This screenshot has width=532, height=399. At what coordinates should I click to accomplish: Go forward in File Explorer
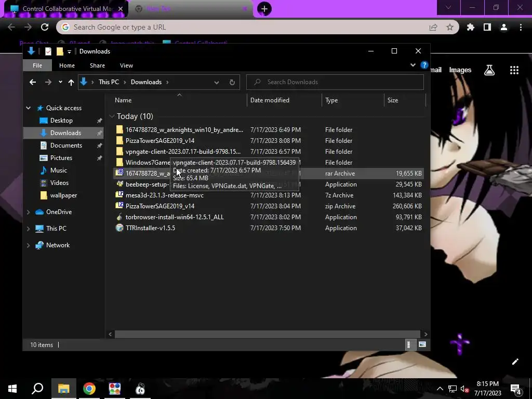[48, 82]
